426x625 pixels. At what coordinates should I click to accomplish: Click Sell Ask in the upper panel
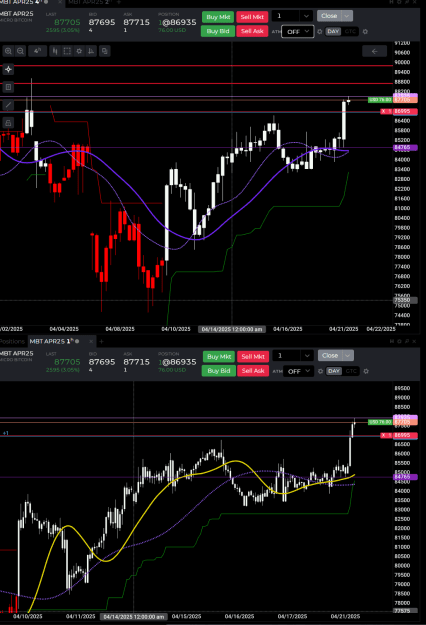[252, 31]
